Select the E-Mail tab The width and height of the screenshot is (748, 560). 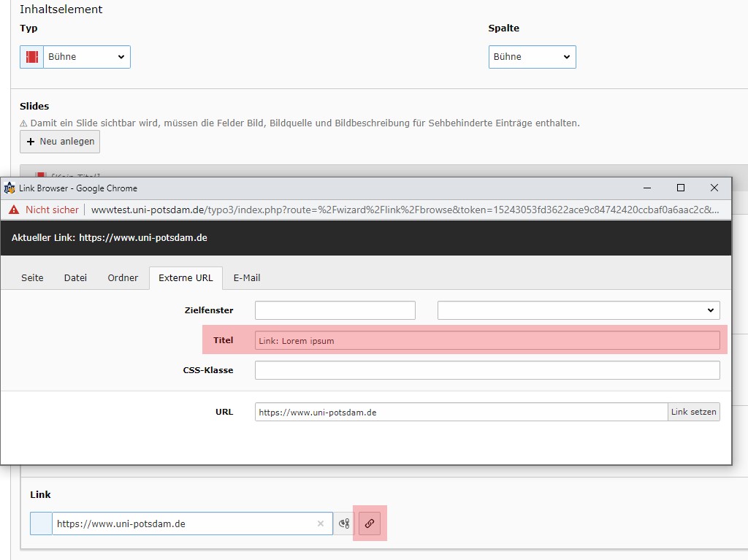point(247,278)
